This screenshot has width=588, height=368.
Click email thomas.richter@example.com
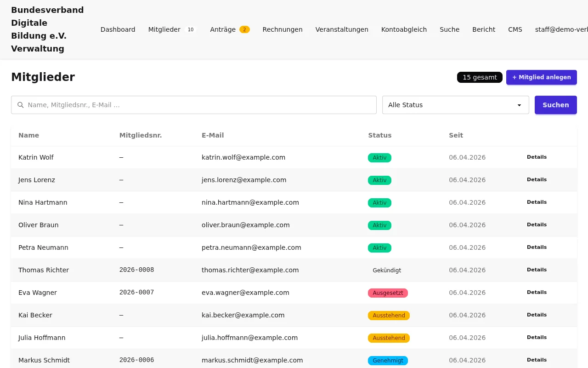tap(250, 270)
